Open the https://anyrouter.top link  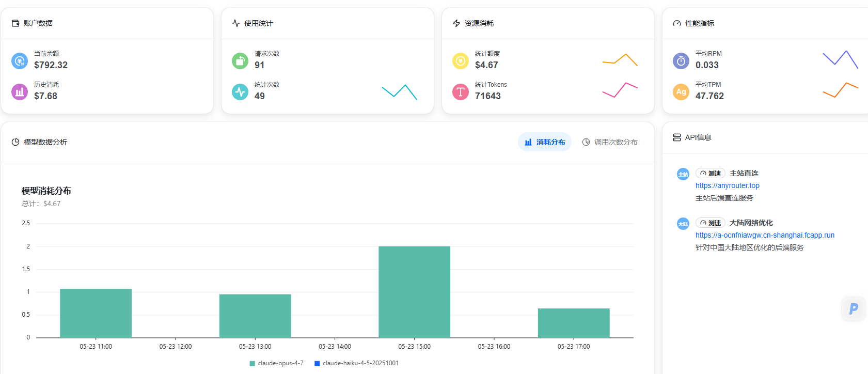click(728, 185)
